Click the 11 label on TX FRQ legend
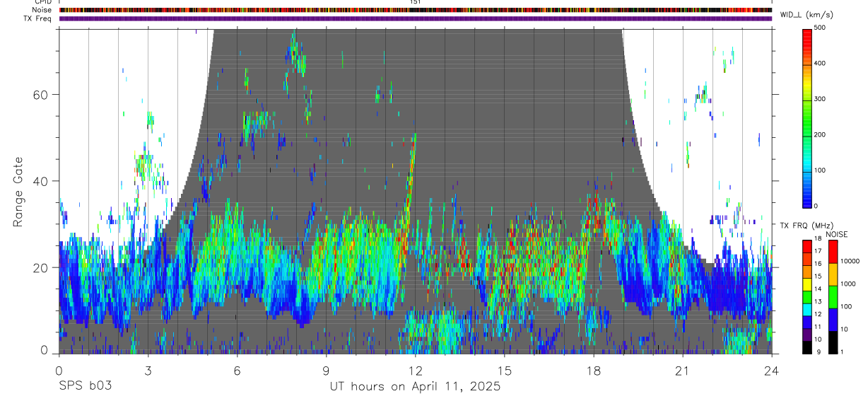 (x=818, y=327)
